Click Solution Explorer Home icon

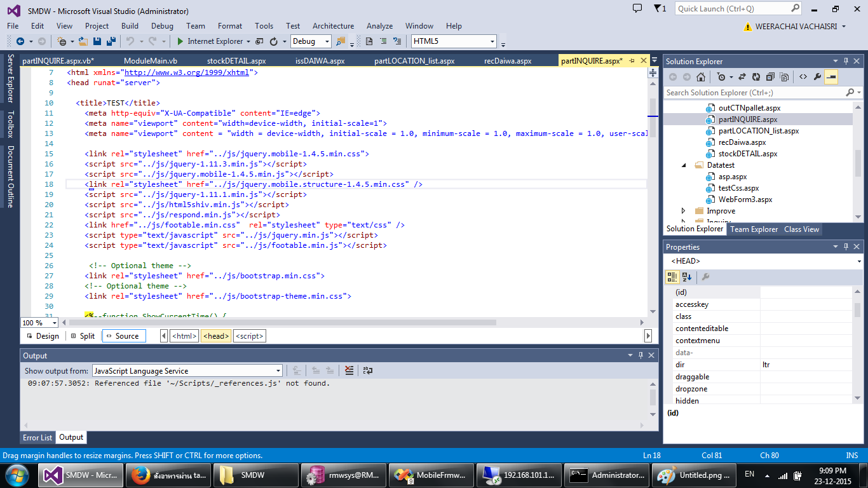(x=701, y=77)
